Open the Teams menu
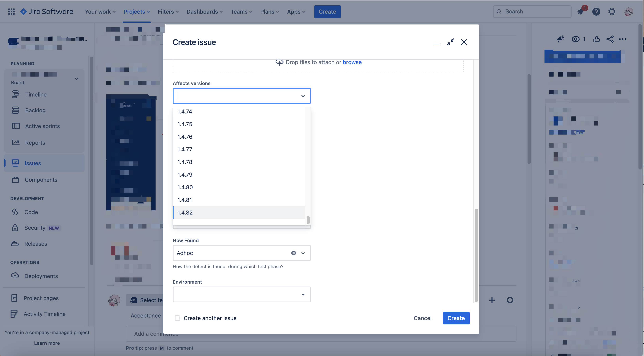The image size is (644, 356). pyautogui.click(x=241, y=12)
